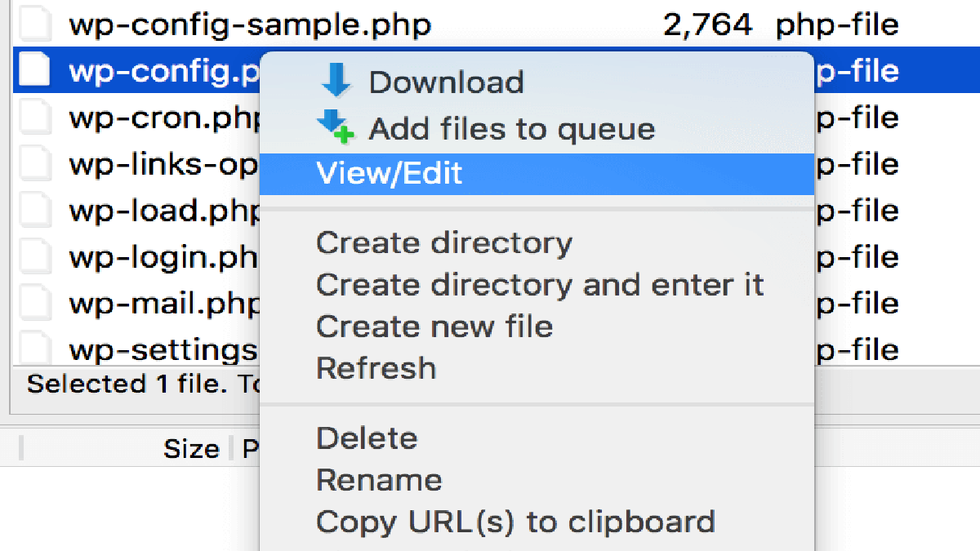
Task: Select the wp-cron.php row
Action: point(137,118)
